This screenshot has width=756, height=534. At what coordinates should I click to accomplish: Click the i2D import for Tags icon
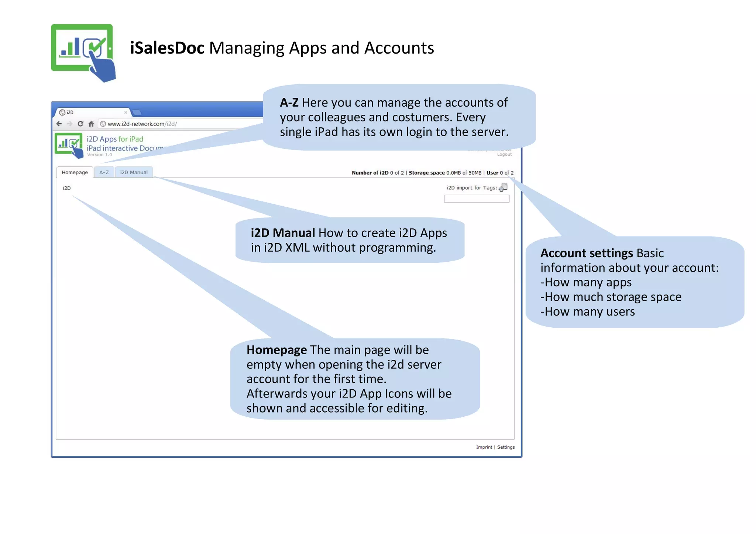point(504,187)
